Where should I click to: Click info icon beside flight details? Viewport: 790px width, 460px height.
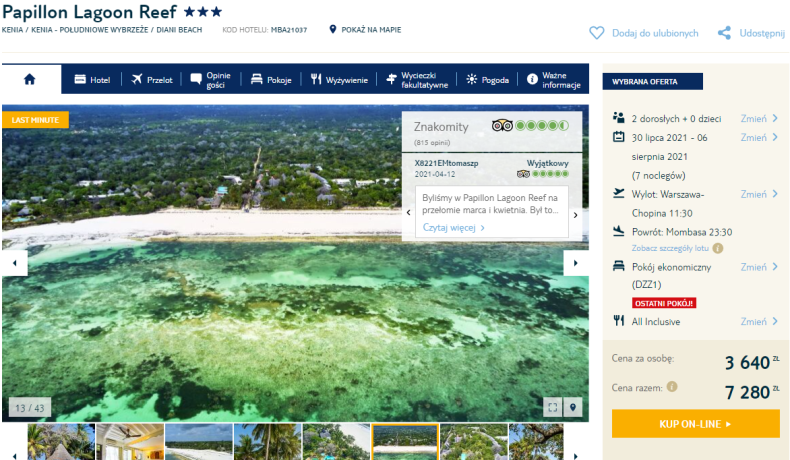point(718,248)
